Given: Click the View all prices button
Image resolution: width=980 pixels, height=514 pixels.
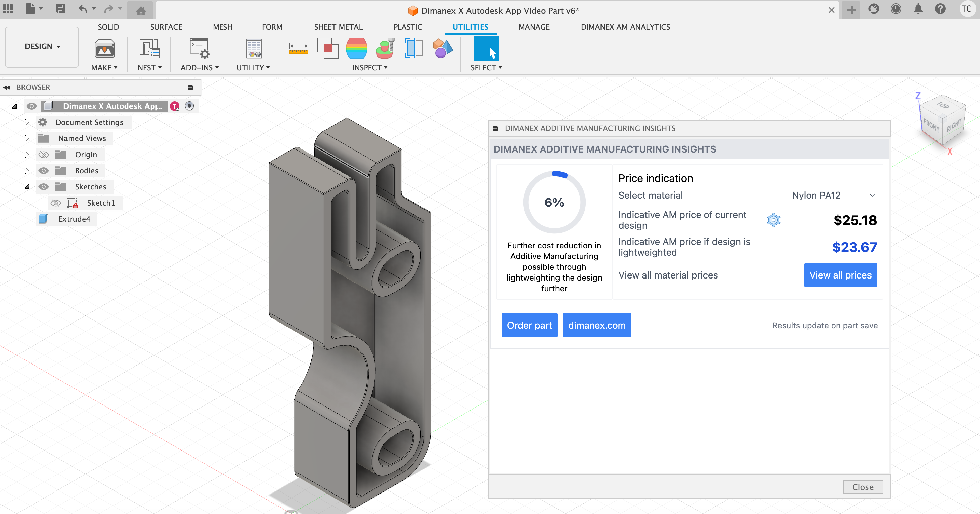Looking at the screenshot, I should 840,275.
